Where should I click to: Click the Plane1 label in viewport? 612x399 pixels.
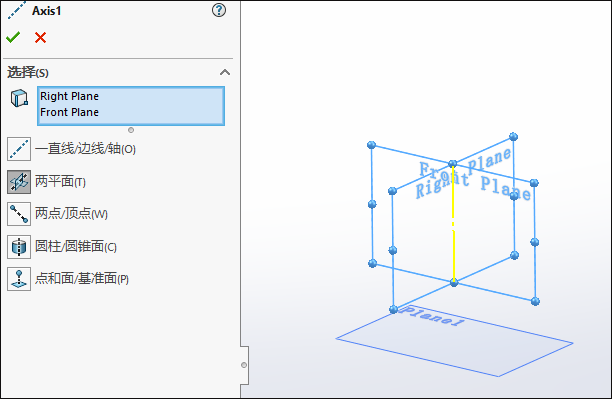(x=432, y=316)
